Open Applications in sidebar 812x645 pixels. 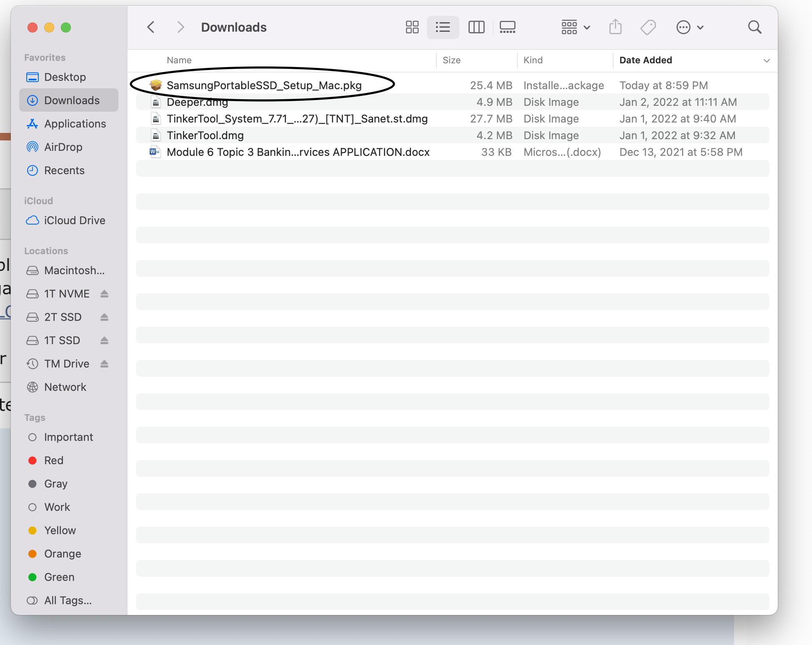pyautogui.click(x=75, y=124)
